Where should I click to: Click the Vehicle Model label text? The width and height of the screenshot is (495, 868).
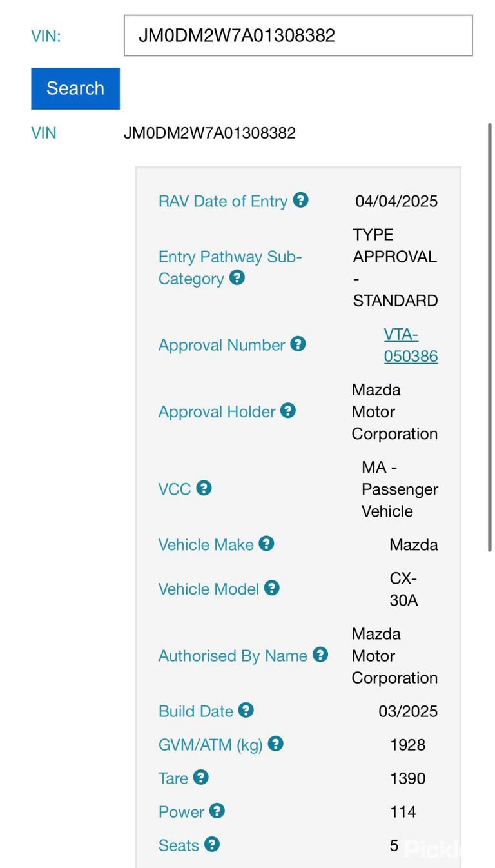point(209,589)
